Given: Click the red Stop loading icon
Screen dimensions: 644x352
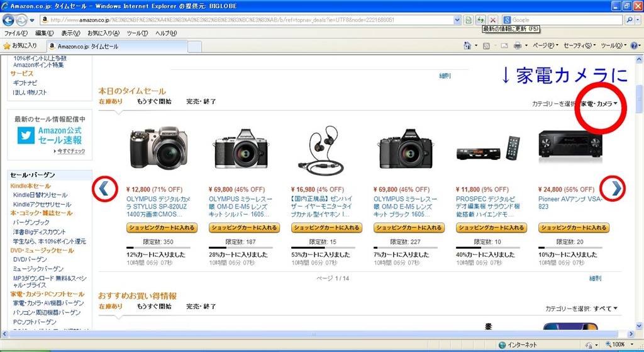Looking at the screenshot, I should (493, 20).
